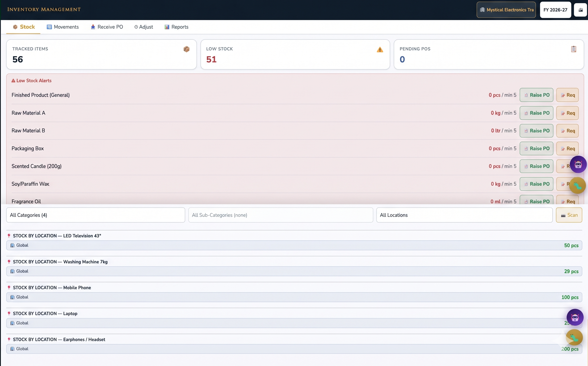
Task: Select the Global row under Washing Machine 7kg
Action: (x=294, y=271)
